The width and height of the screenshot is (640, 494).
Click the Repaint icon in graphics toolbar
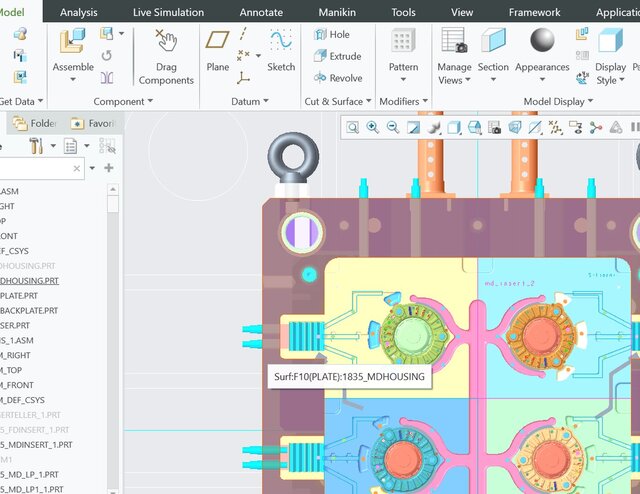[x=413, y=128]
